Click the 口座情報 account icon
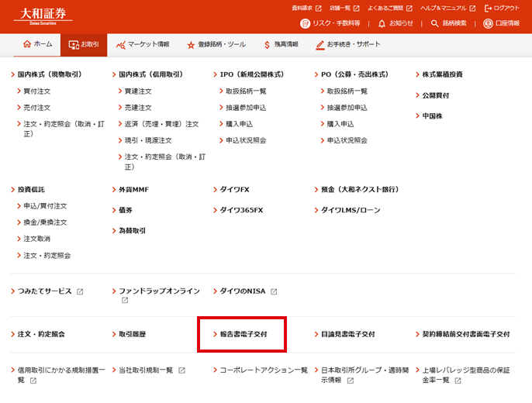532x403 pixels. (x=488, y=23)
